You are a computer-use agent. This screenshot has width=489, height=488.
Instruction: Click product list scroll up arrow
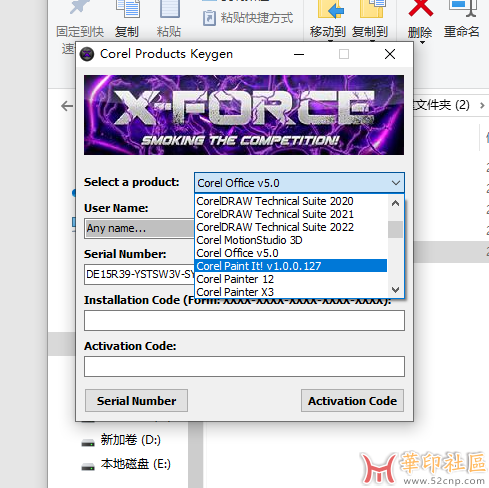click(x=395, y=203)
